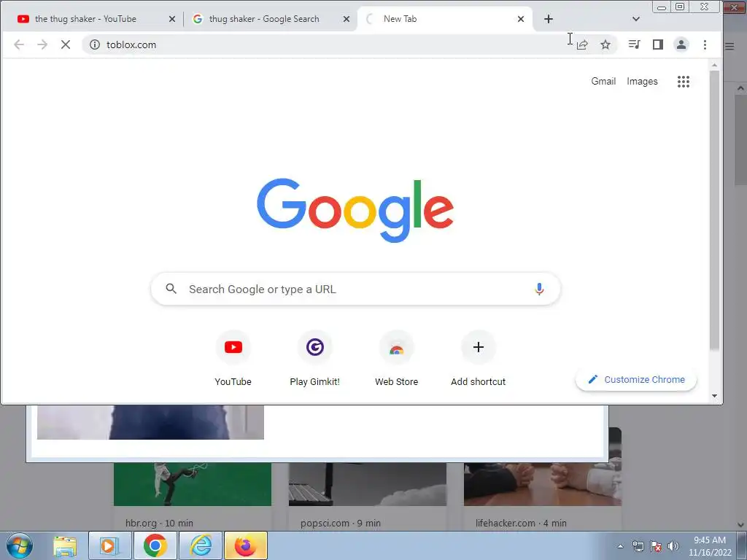Viewport: 747px width, 560px height.
Task: Open the Action Center flag icon
Action: tap(656, 546)
